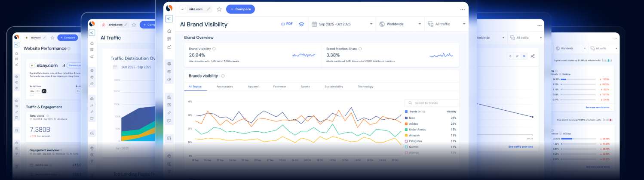
Task: Toggle the Adidas brand checkbox
Action: pos(406,124)
